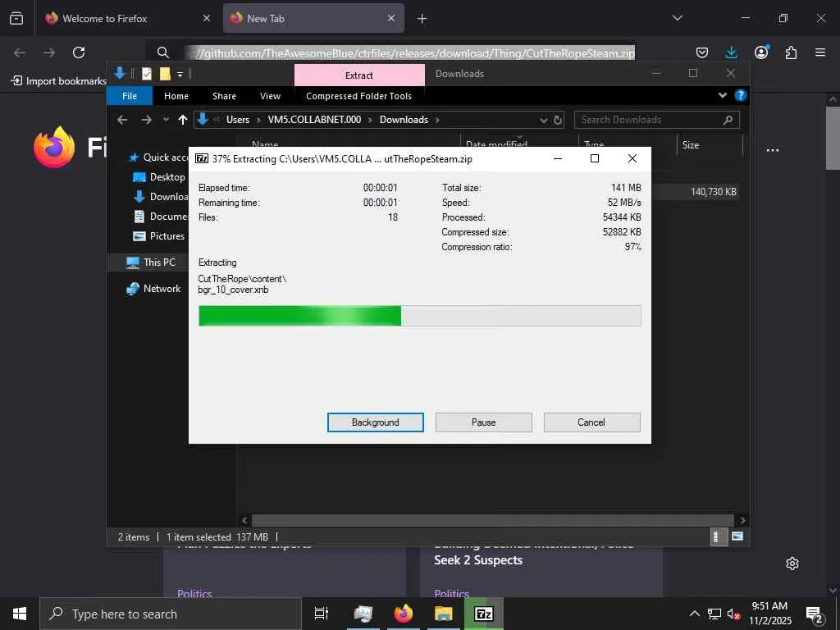Open three-dot menu on new tab page
Screen dimensions: 840x630
click(x=773, y=151)
